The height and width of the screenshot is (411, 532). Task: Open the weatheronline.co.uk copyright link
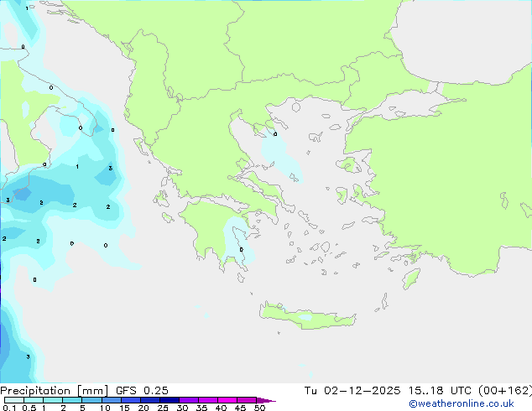coord(462,403)
